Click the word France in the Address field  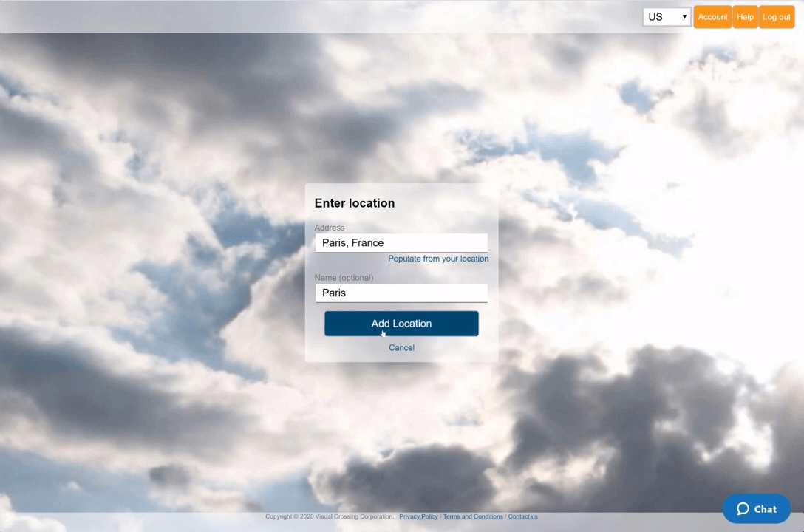pos(367,243)
